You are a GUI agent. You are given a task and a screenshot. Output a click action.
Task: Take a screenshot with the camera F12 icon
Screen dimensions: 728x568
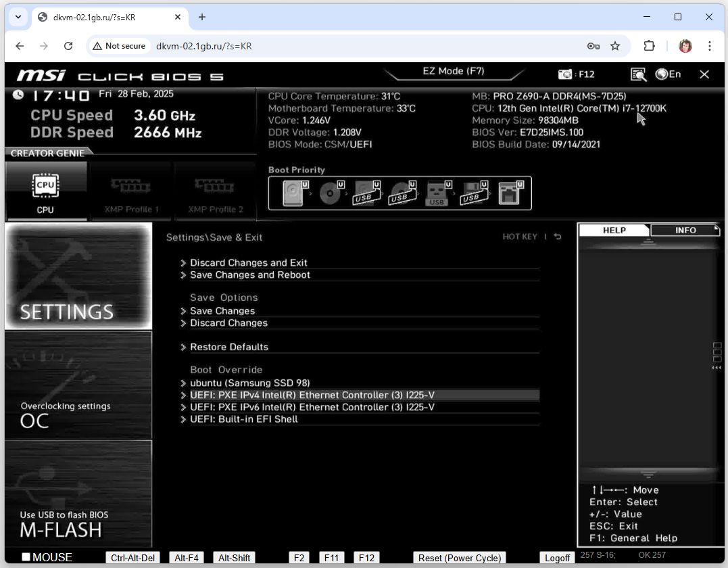[565, 74]
